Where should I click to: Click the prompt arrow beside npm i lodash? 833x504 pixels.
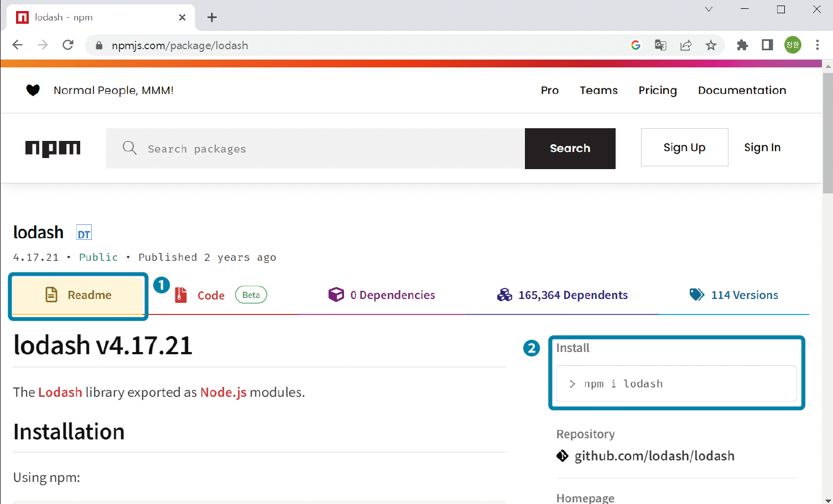coord(572,384)
